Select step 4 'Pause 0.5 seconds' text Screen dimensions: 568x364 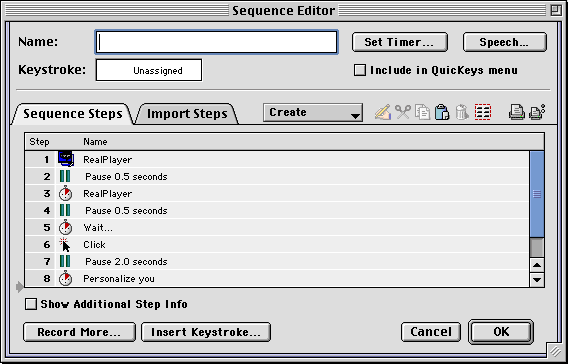126,211
